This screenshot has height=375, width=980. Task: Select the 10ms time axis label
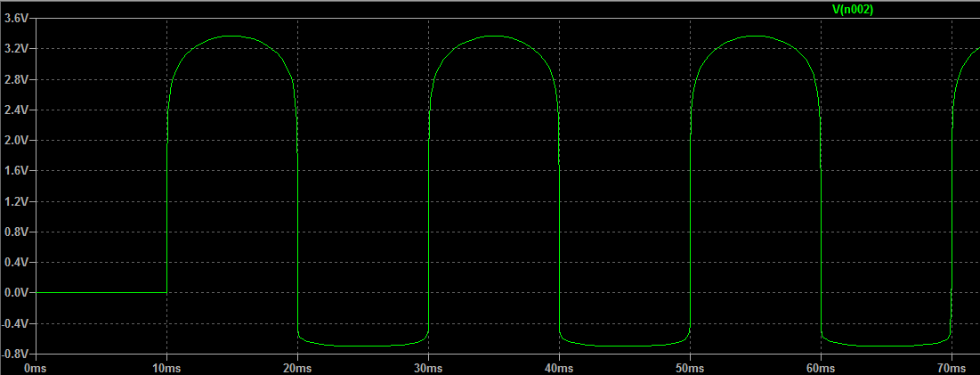coord(166,367)
